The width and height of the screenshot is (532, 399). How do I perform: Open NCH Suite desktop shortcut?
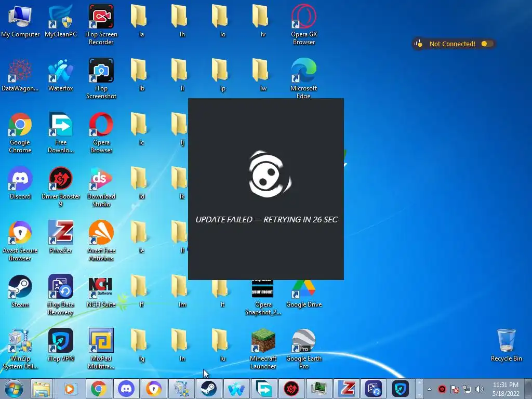pyautogui.click(x=101, y=291)
